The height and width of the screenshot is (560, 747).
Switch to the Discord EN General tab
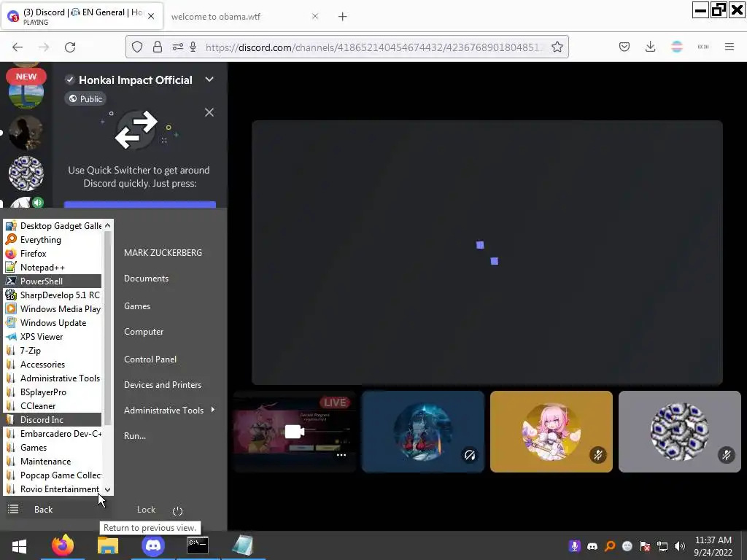pyautogui.click(x=82, y=16)
